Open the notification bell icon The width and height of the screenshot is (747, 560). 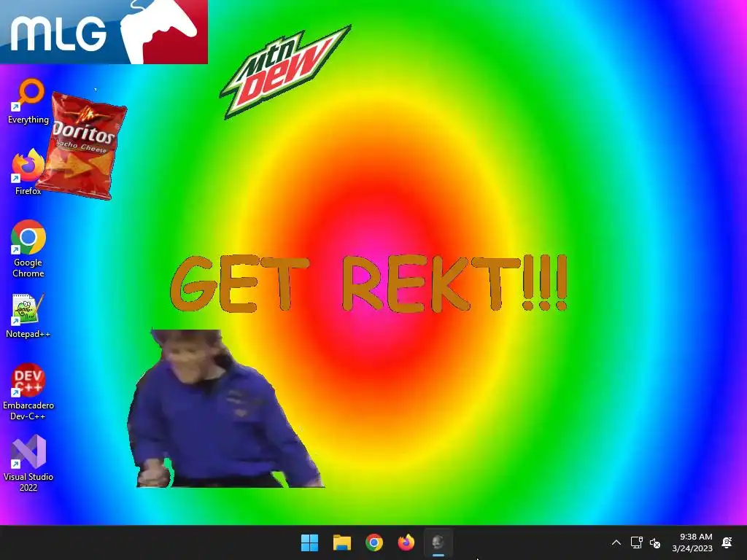[x=727, y=542]
